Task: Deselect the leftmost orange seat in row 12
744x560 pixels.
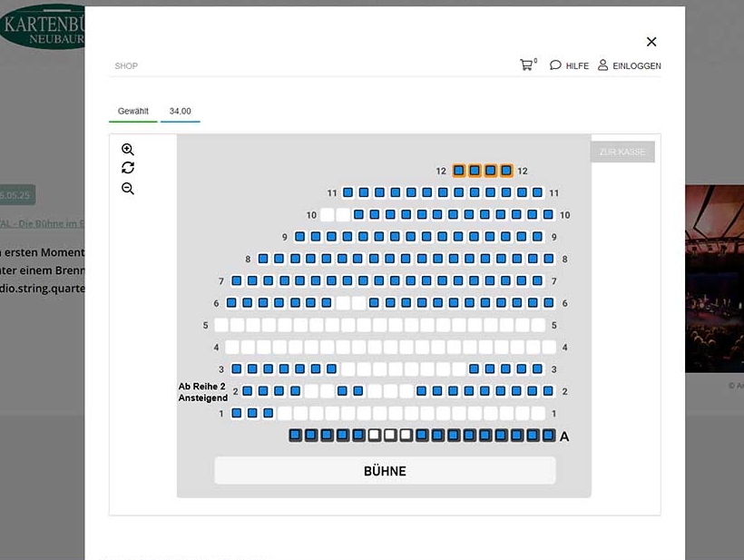Action: (x=459, y=171)
